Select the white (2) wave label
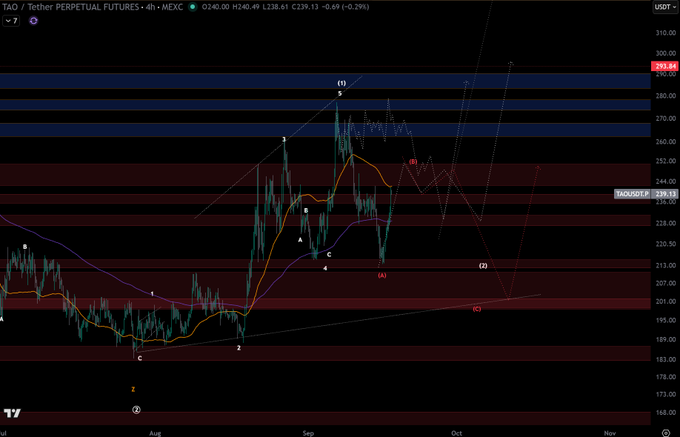Screen dimensions: 680x437 tap(483, 266)
